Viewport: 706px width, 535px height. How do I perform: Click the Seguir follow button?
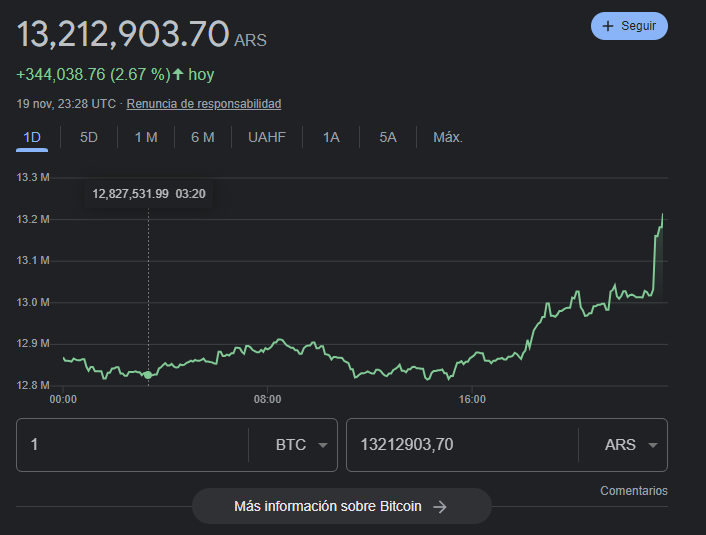(629, 26)
